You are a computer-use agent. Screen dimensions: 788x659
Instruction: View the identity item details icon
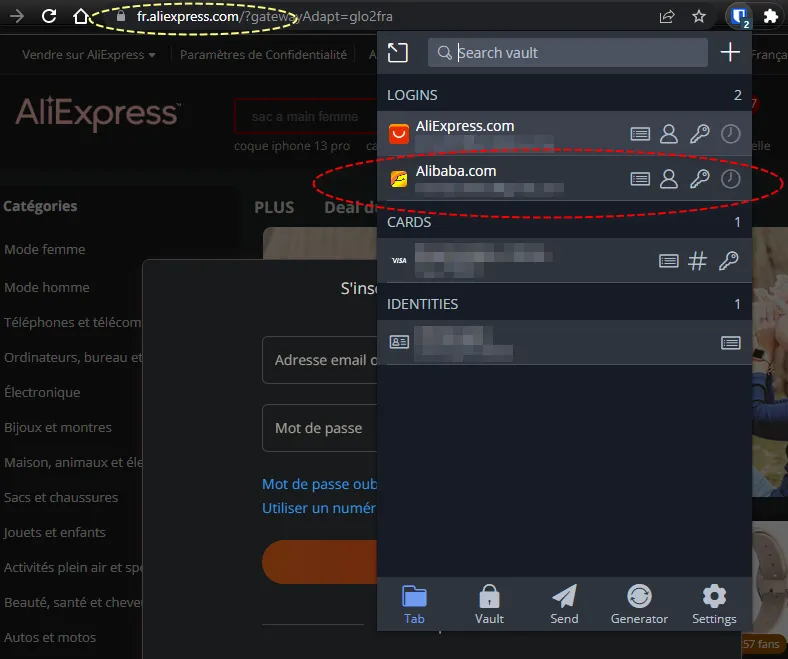[730, 343]
